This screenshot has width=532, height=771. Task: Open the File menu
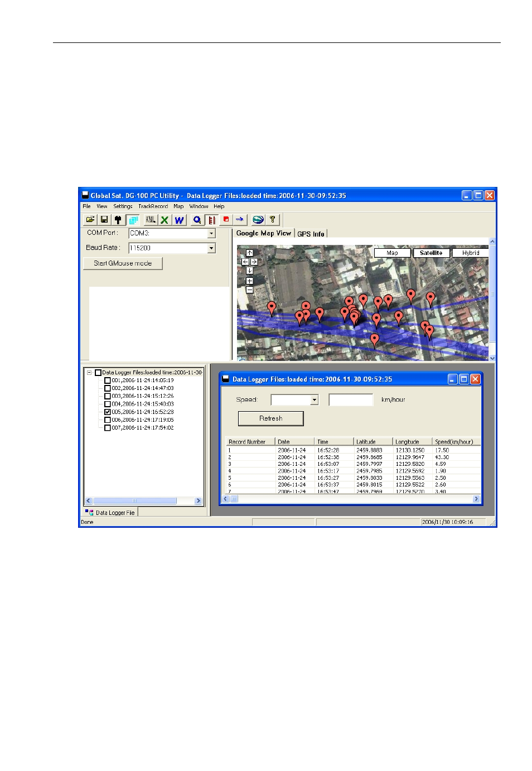click(x=86, y=206)
